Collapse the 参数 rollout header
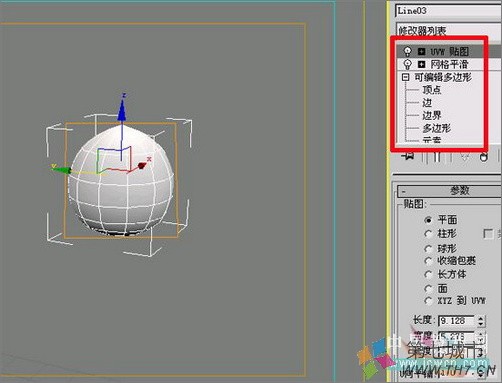 pyautogui.click(x=449, y=191)
